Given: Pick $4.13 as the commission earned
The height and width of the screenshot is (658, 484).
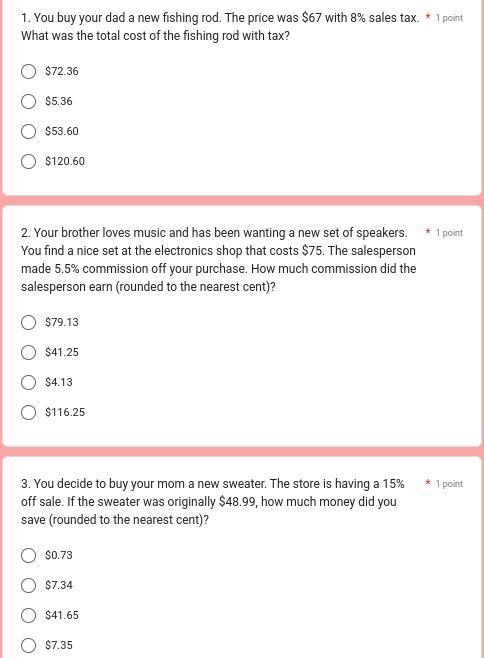Looking at the screenshot, I should pos(28,382).
